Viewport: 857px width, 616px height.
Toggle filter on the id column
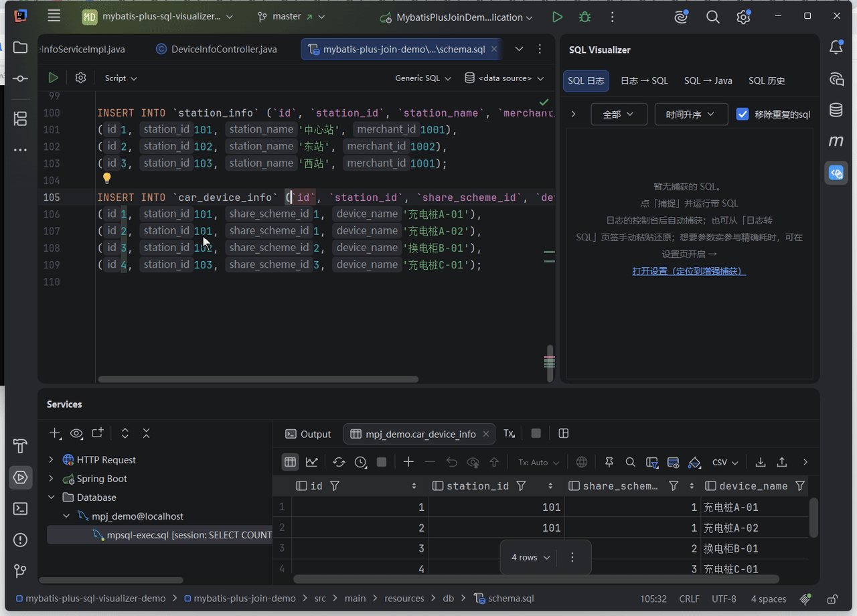point(335,486)
